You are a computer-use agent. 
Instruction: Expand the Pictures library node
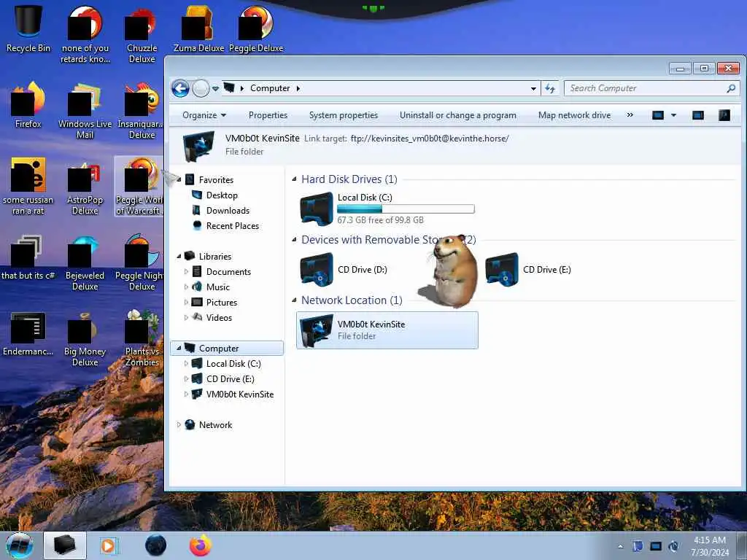(186, 302)
